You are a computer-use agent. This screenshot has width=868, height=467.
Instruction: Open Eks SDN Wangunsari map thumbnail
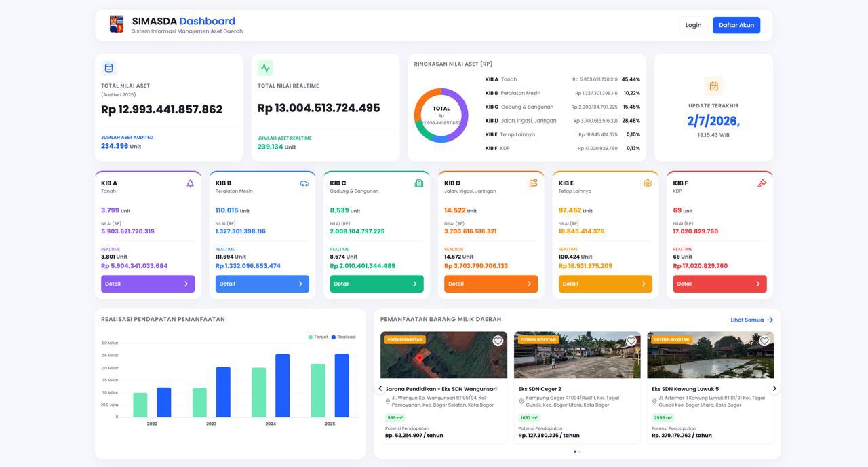(443, 355)
